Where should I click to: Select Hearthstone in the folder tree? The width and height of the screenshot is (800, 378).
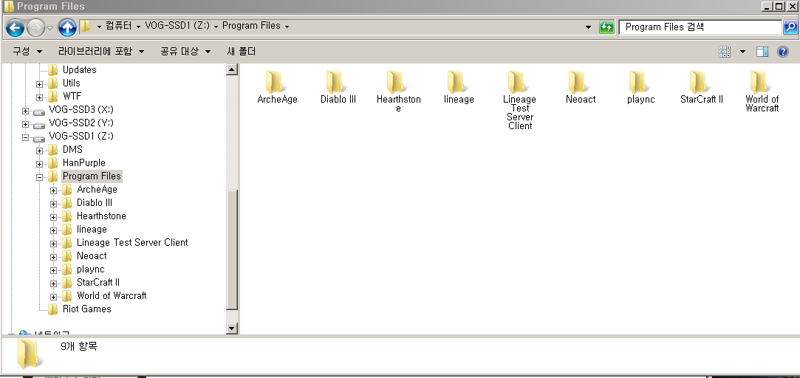tap(101, 216)
